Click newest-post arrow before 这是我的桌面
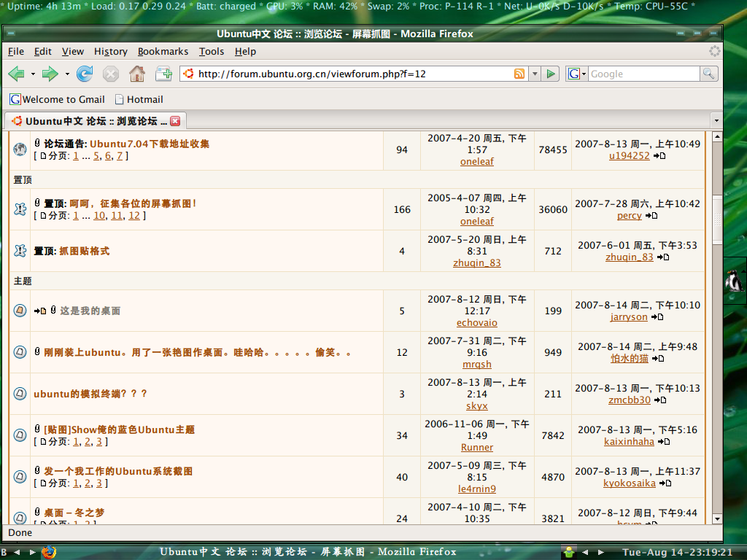 coord(40,311)
